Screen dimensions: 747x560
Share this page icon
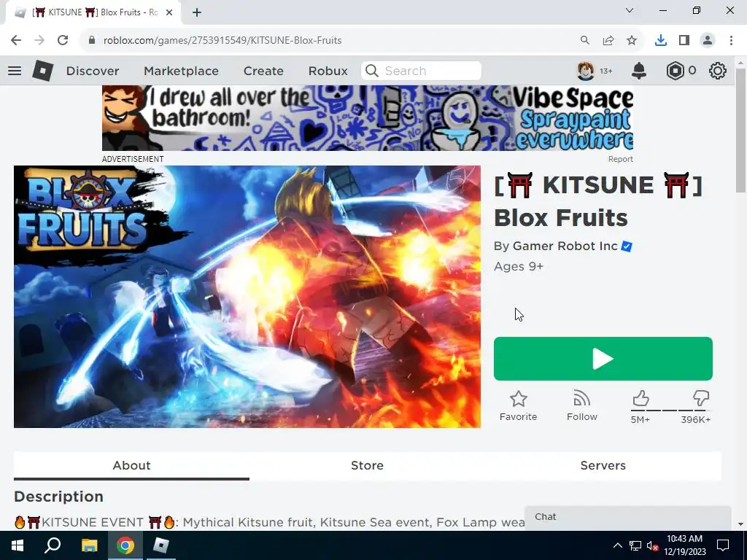tap(608, 40)
